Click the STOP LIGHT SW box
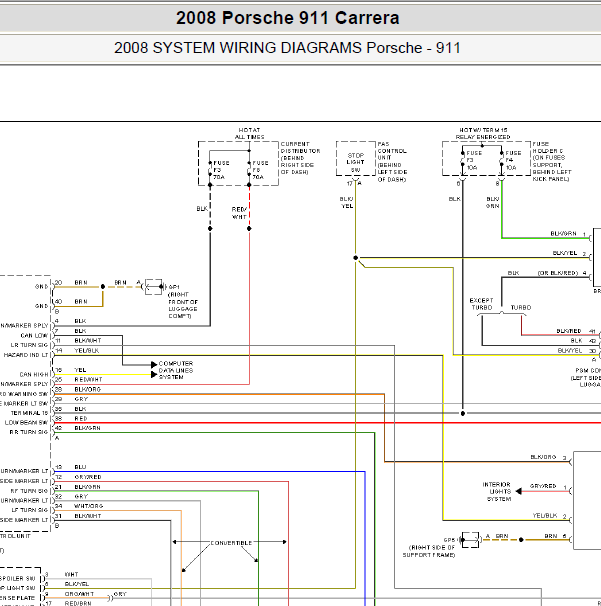This screenshot has height=606, width=601. [356, 158]
